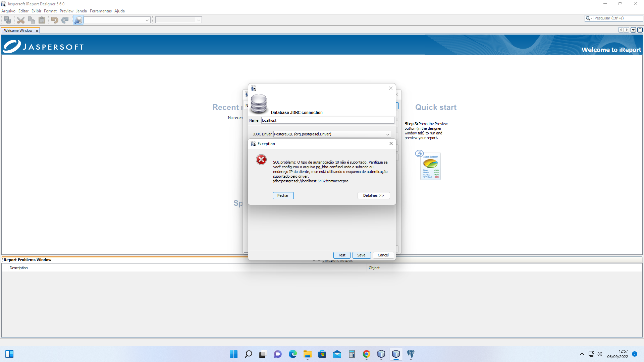Open the Exibir menu
The height and width of the screenshot is (362, 644).
point(36,11)
